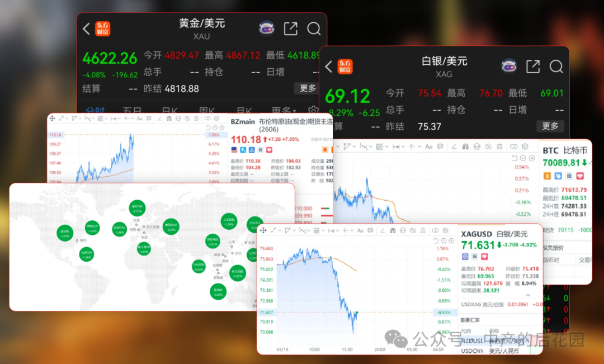Zoom in the XAGUSD chart with plus icon
The image size is (604, 364).
(451, 241)
